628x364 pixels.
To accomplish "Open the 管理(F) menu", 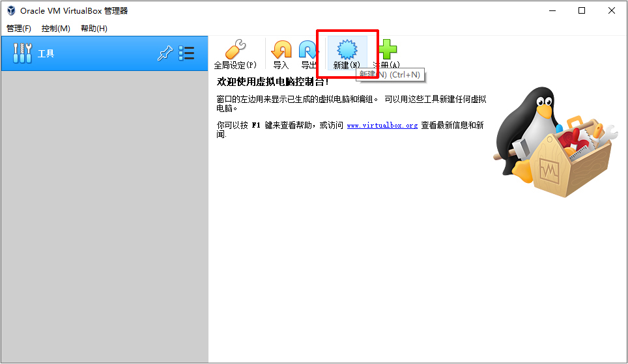I will (x=19, y=29).
